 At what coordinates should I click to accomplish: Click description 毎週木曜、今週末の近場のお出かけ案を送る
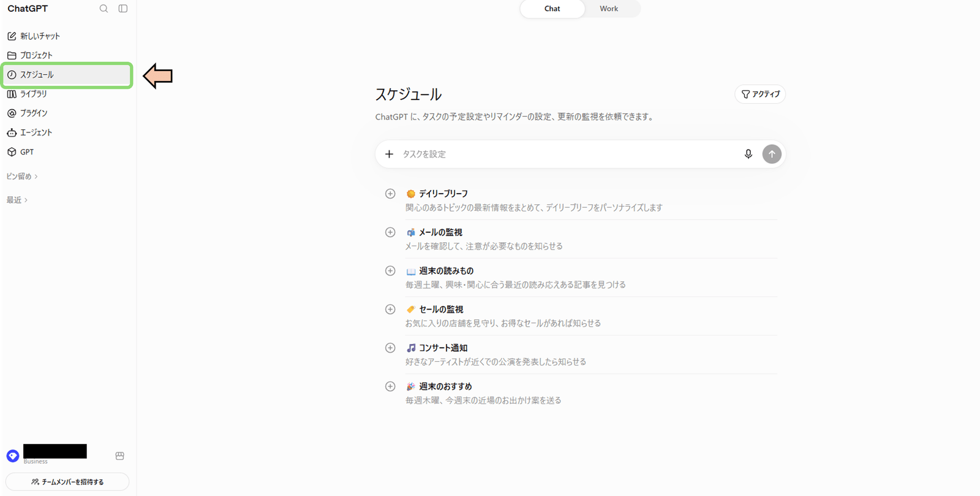483,401
